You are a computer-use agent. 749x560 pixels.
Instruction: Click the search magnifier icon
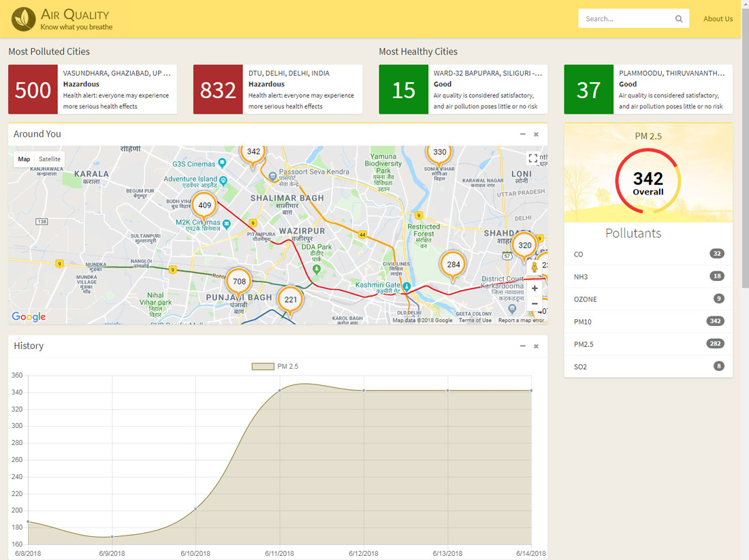(x=678, y=19)
